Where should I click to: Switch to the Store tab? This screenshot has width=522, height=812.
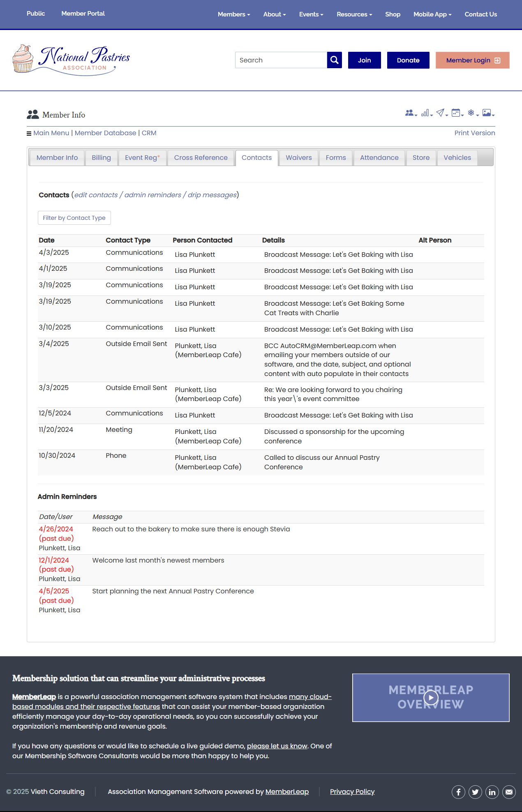[421, 158]
